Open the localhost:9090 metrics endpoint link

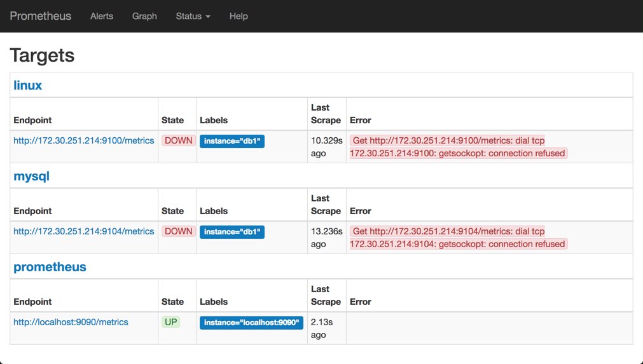(71, 322)
